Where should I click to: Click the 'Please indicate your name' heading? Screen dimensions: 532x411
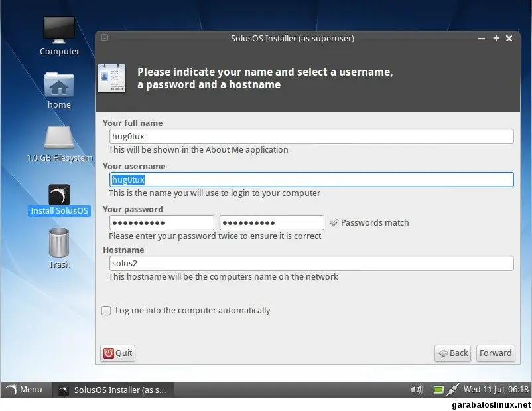coord(265,78)
